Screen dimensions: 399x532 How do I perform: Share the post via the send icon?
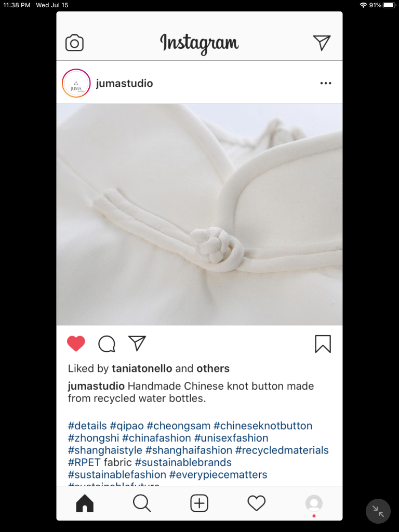(137, 343)
